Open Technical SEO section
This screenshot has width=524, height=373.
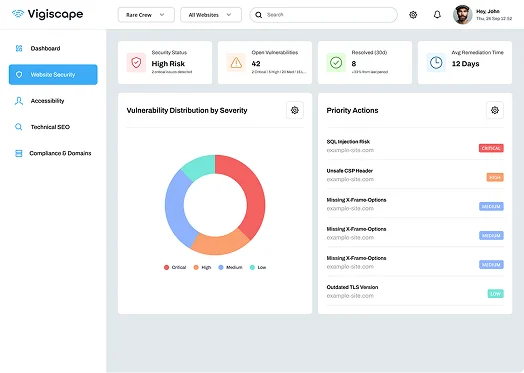click(53, 127)
